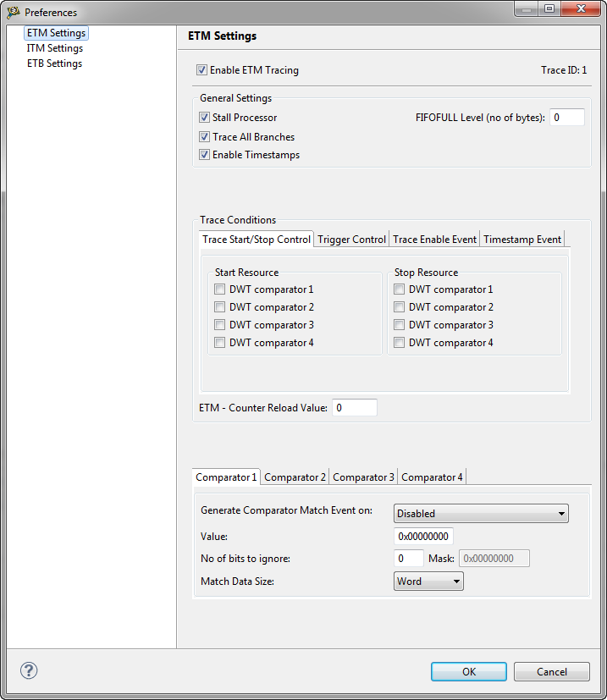Expand the Match Data Size dropdown

(x=428, y=581)
